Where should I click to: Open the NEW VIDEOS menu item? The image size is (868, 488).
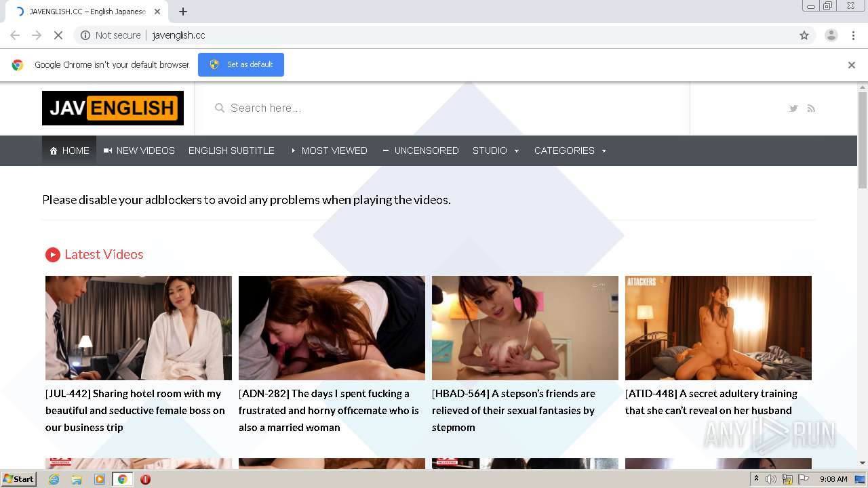pyautogui.click(x=139, y=150)
